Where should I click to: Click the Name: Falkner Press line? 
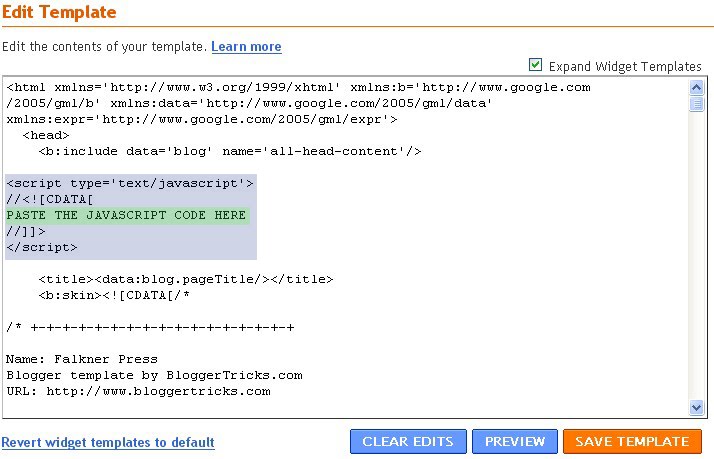click(x=82, y=359)
